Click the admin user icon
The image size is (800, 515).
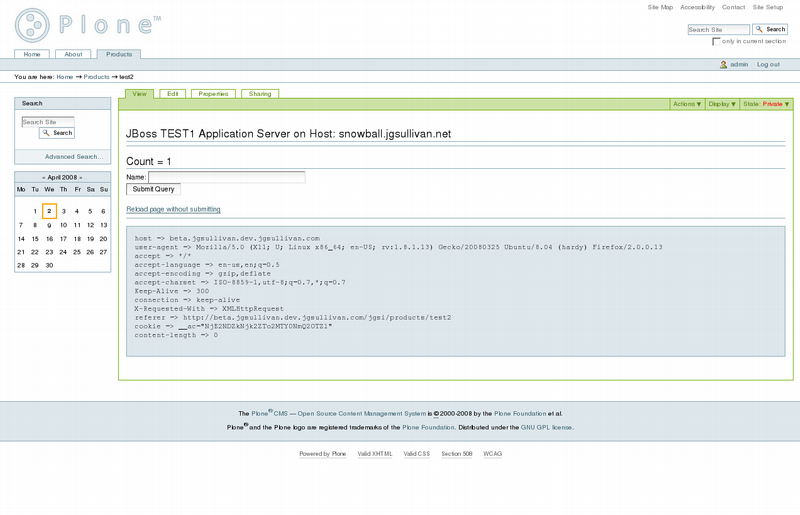[723, 65]
